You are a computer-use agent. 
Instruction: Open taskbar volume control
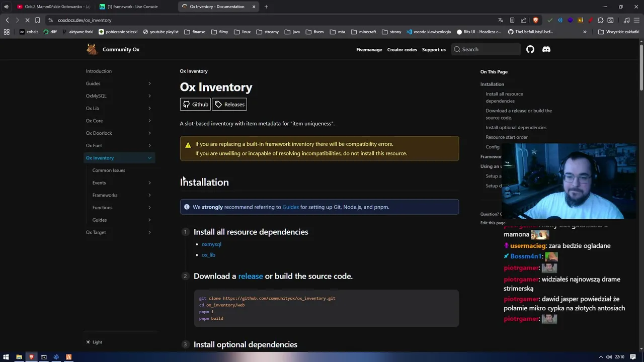[609, 357]
